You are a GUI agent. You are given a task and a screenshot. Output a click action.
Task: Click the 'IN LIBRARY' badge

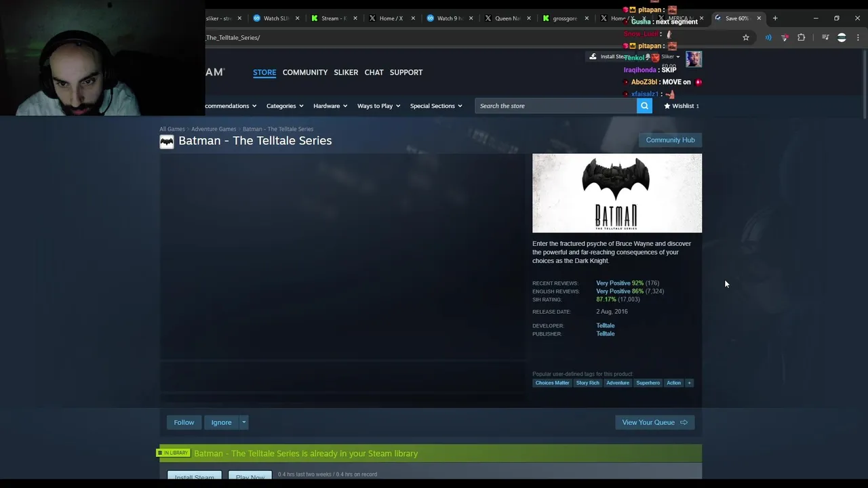(174, 453)
